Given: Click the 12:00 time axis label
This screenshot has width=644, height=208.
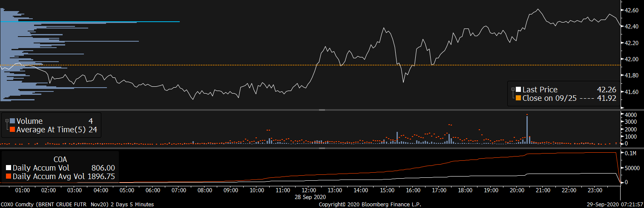Looking at the screenshot, I should pyautogui.click(x=308, y=190).
